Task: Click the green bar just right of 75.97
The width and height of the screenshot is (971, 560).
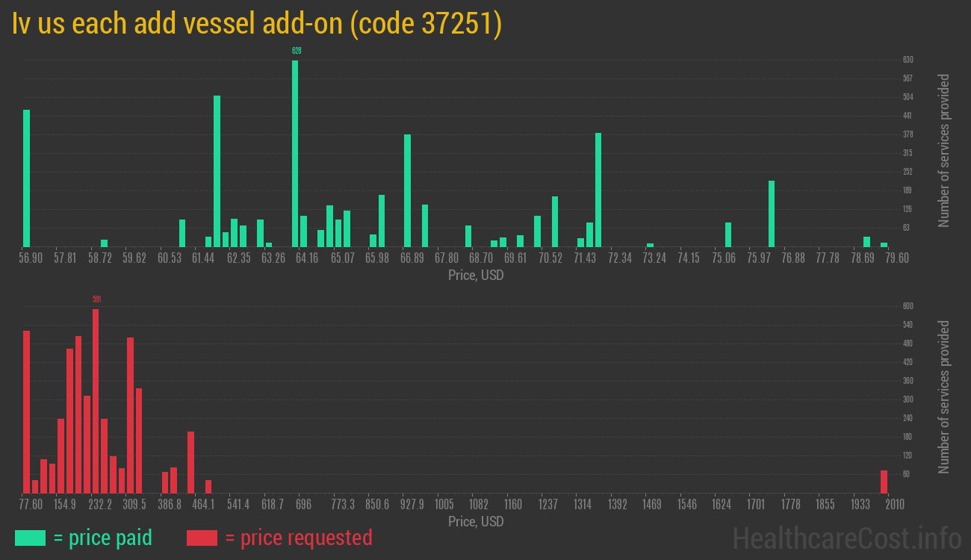Action: pyautogui.click(x=772, y=214)
